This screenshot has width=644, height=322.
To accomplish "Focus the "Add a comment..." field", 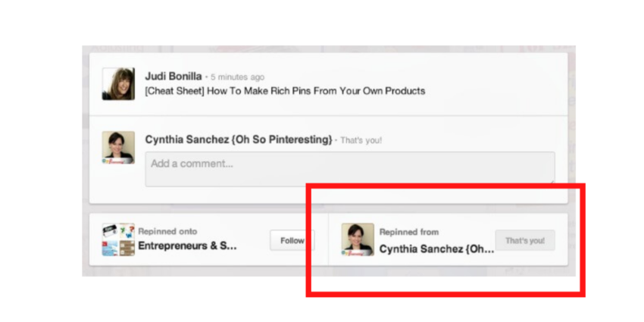I will (x=349, y=167).
